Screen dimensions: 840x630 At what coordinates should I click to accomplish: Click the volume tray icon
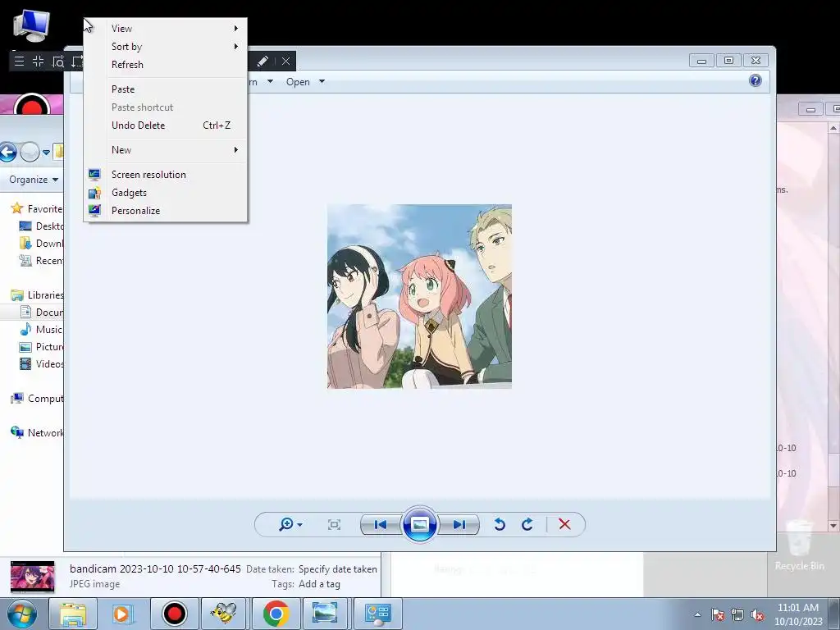point(757,614)
